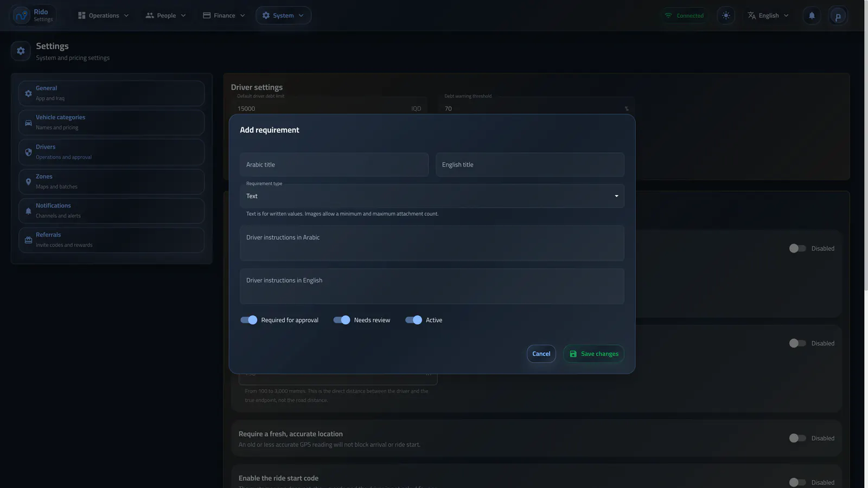868x488 pixels.
Task: Click the language translate icon
Action: click(751, 16)
